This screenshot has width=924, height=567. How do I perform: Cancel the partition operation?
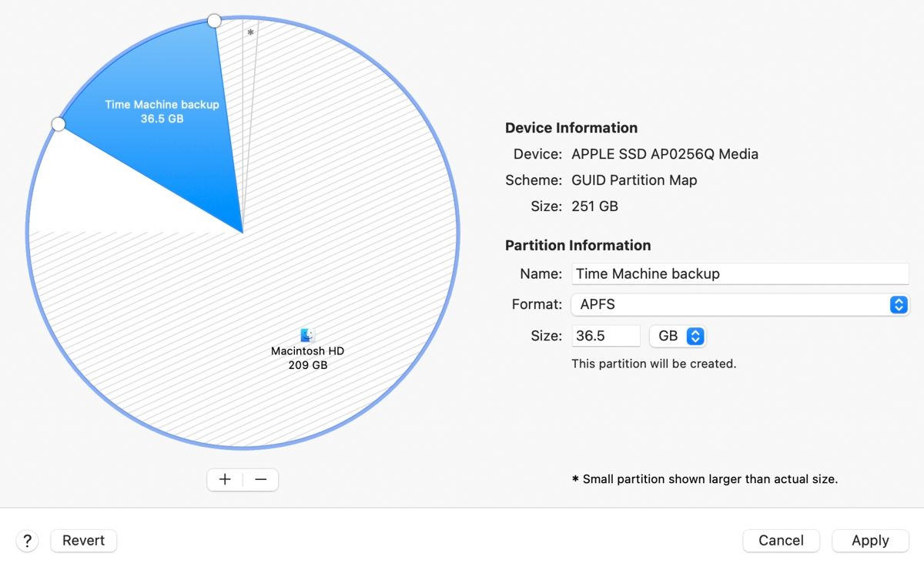coord(781,540)
